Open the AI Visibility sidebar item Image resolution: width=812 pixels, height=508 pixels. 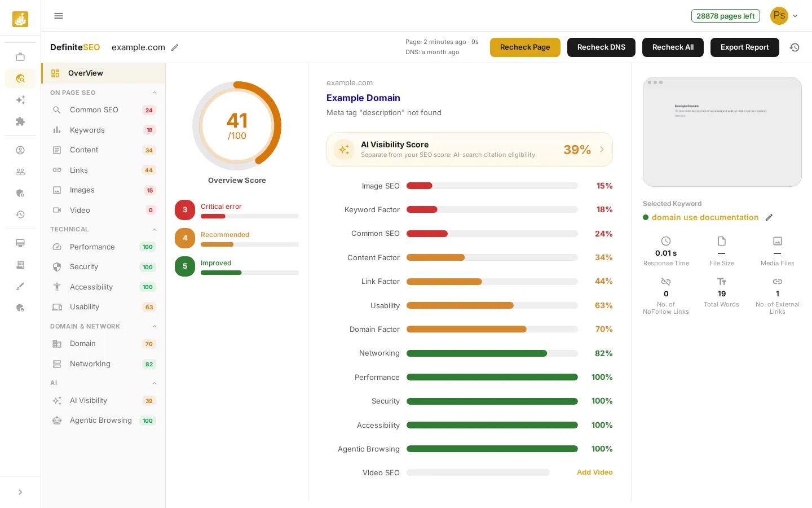(103, 401)
